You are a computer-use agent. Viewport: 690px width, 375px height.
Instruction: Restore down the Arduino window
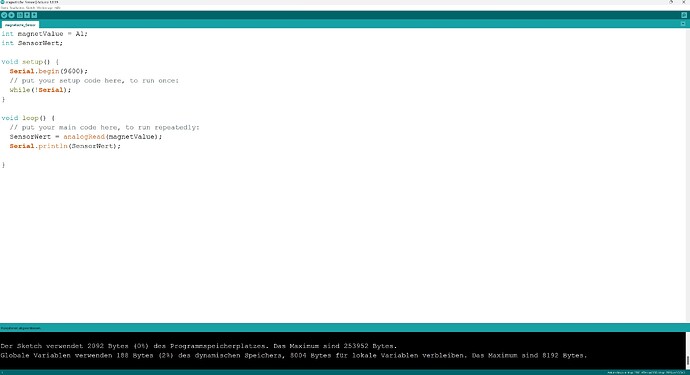tap(671, 2)
